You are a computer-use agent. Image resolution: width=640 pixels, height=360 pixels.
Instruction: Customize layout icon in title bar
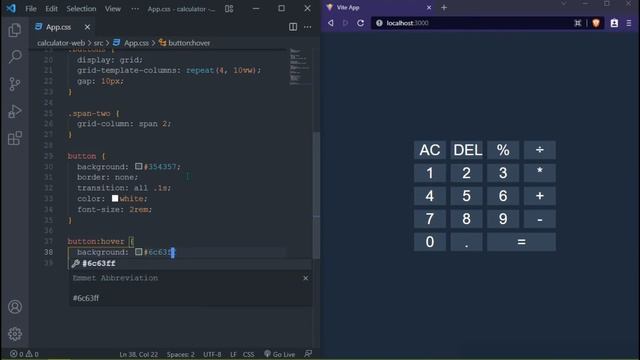point(229,9)
